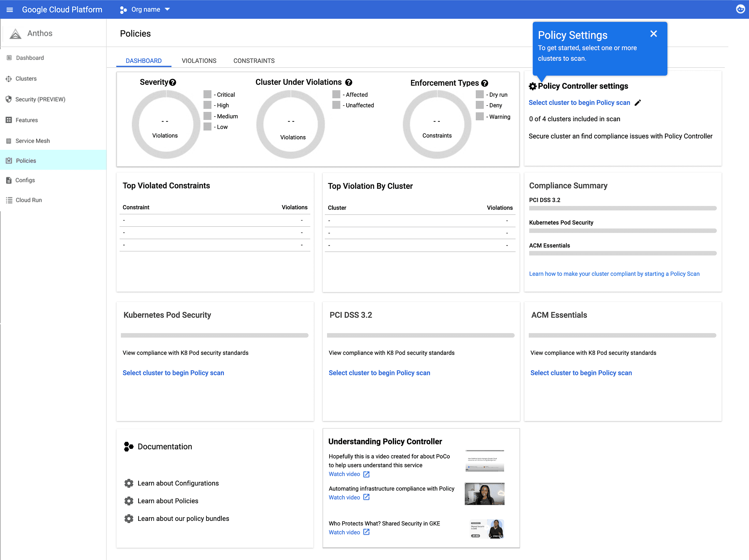749x560 pixels.
Task: Open the PoCo video thumbnail
Action: 485,461
